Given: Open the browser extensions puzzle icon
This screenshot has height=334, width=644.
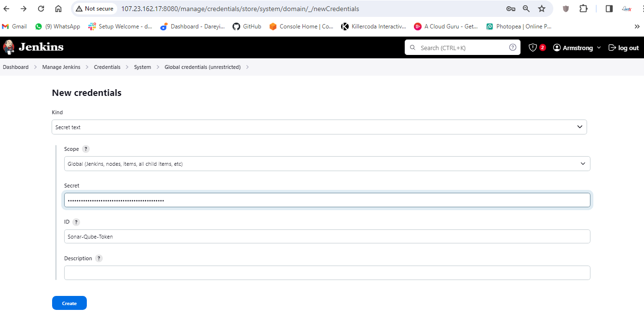Looking at the screenshot, I should pos(583,9).
